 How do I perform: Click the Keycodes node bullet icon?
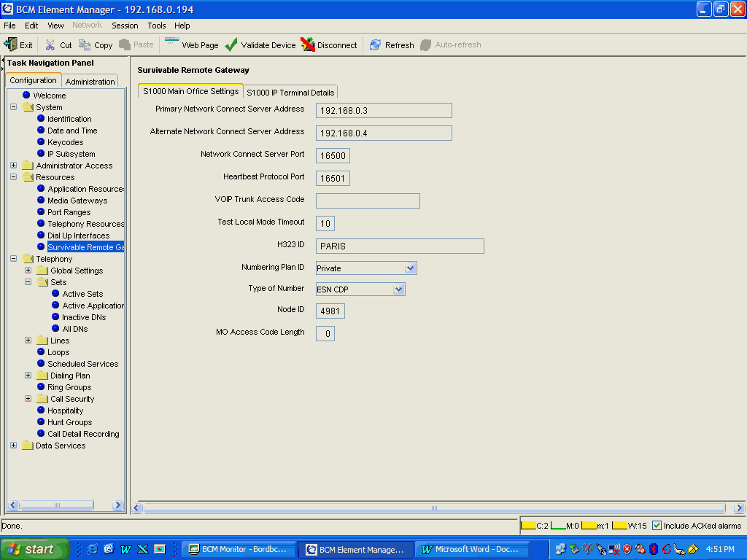(x=41, y=142)
